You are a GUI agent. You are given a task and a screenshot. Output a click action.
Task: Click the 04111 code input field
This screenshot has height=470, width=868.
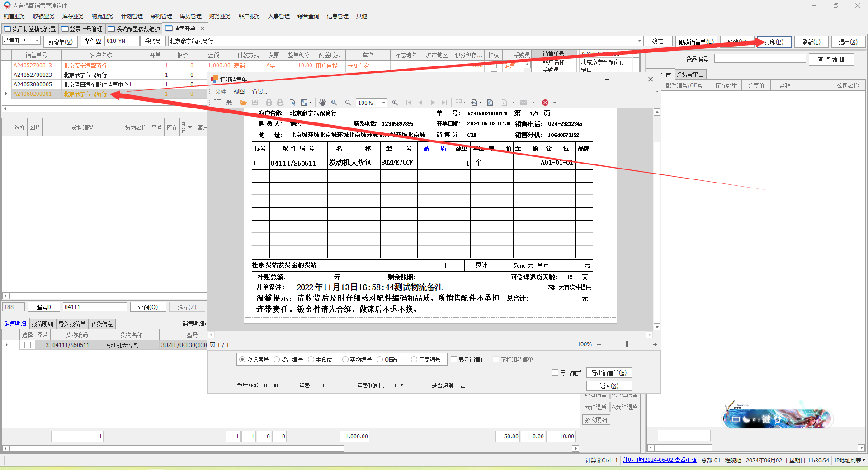point(95,307)
